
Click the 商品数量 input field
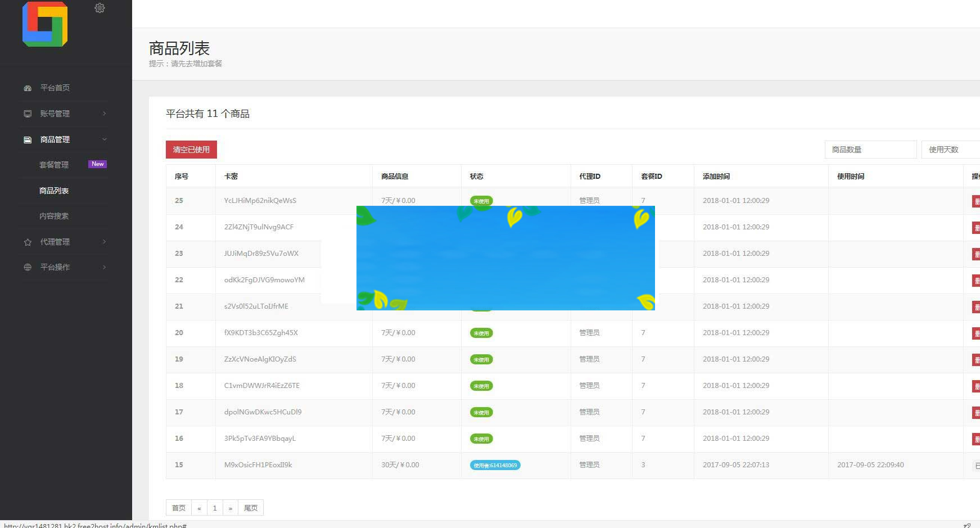(870, 150)
